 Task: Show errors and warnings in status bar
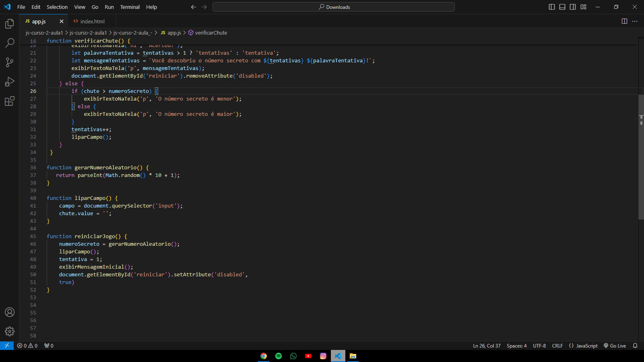point(27,346)
